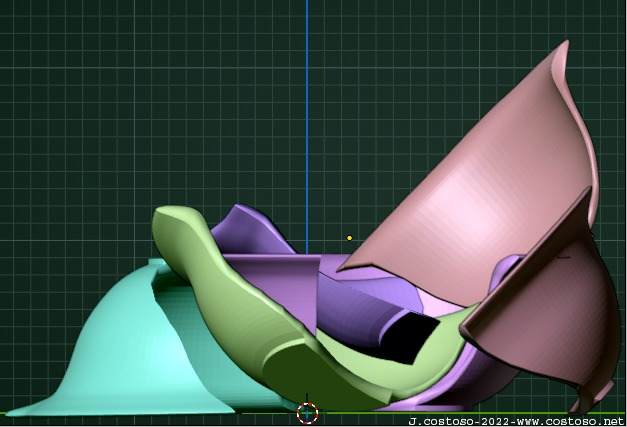
Task: Click the small orange origin dot
Action: (x=349, y=238)
